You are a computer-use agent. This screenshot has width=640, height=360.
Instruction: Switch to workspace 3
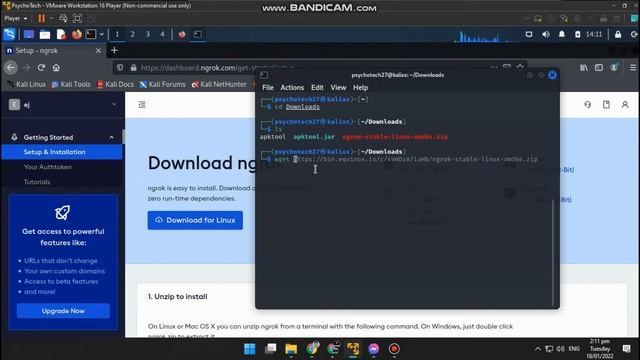[x=147, y=34]
